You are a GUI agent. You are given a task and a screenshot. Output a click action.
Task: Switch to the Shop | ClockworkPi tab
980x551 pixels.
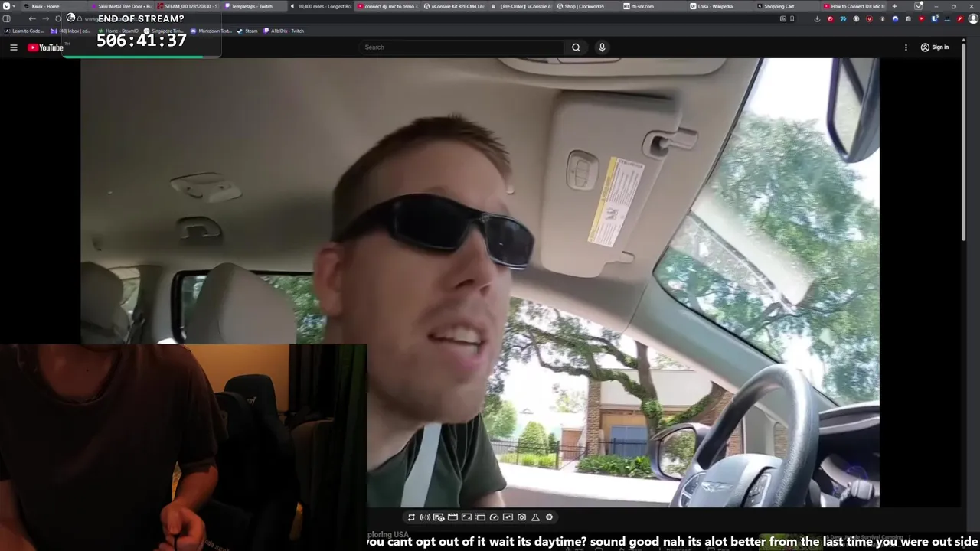pos(586,6)
